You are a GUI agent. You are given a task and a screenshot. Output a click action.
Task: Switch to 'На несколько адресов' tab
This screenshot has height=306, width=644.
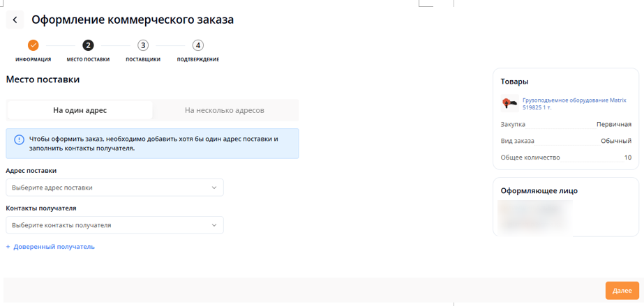[x=225, y=110]
